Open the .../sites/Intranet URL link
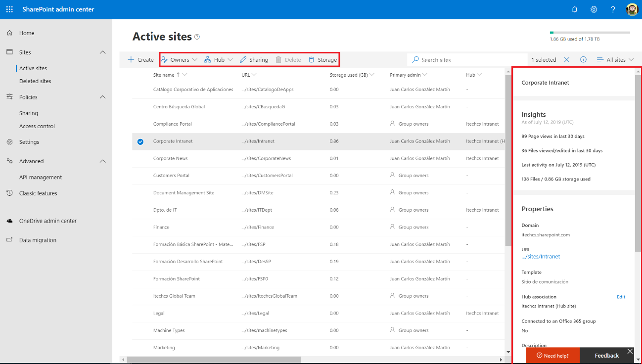642x364 pixels. (x=541, y=257)
